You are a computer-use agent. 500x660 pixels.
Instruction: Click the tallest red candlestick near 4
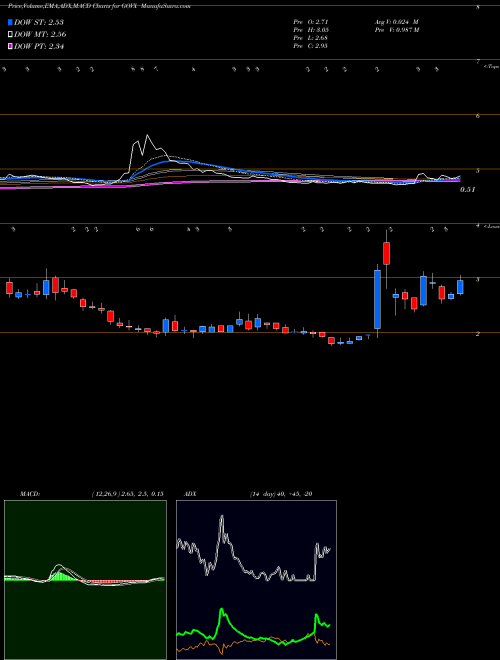coord(386,253)
